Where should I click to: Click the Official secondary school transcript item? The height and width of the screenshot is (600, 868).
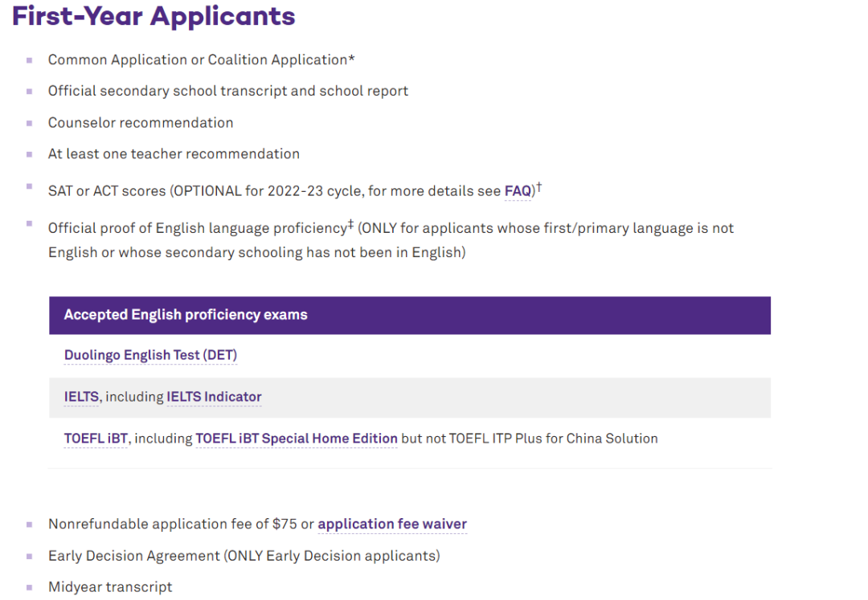228,92
